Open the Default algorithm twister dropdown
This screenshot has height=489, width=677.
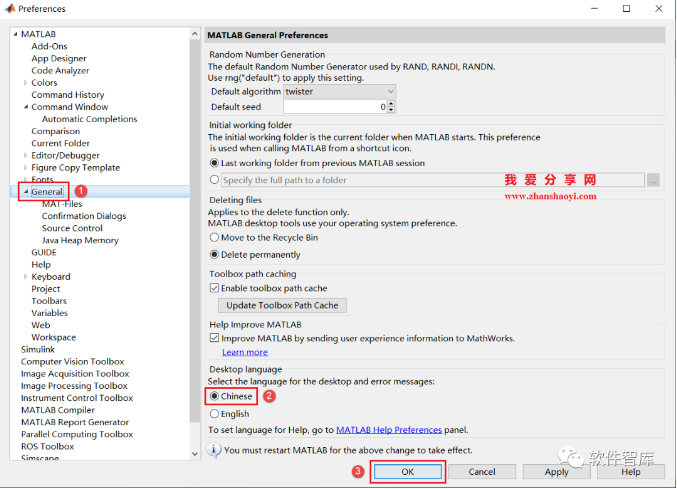pyautogui.click(x=339, y=91)
